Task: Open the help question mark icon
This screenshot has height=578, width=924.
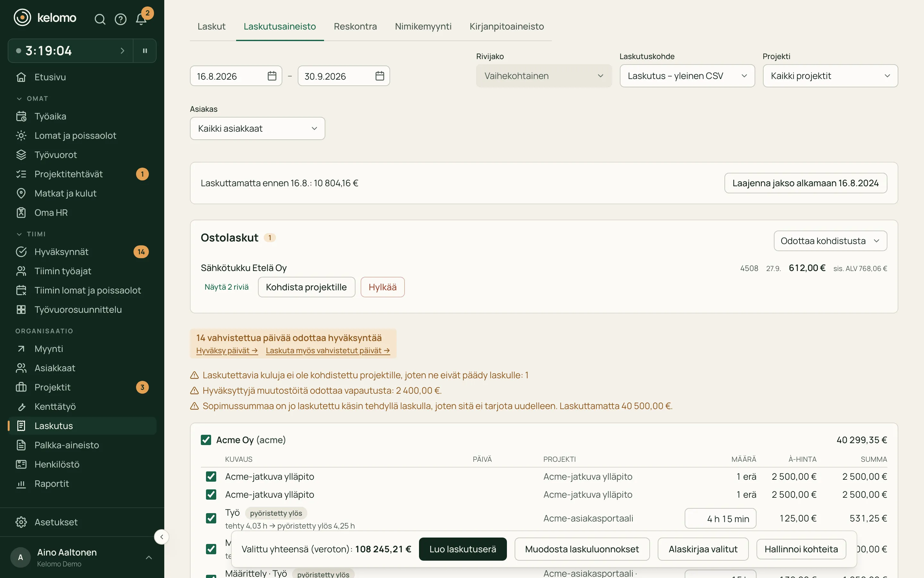Action: point(121,19)
